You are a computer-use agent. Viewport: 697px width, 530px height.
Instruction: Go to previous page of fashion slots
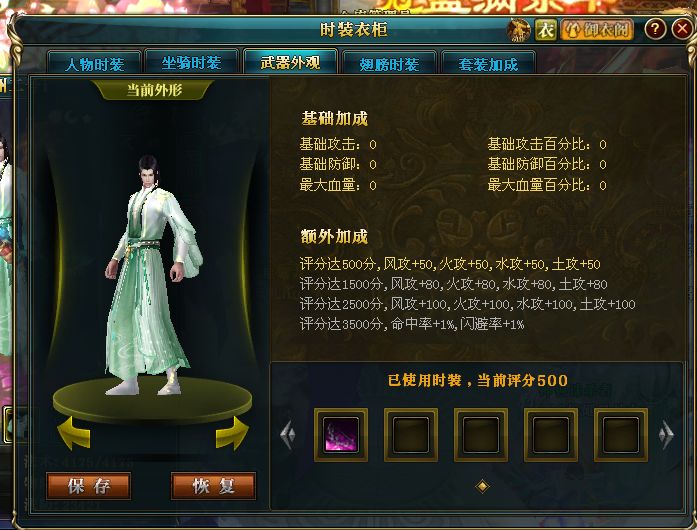(288, 434)
